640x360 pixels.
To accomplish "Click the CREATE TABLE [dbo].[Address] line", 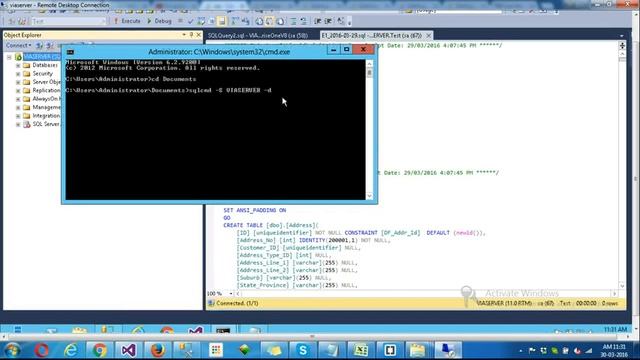I will tap(271, 225).
